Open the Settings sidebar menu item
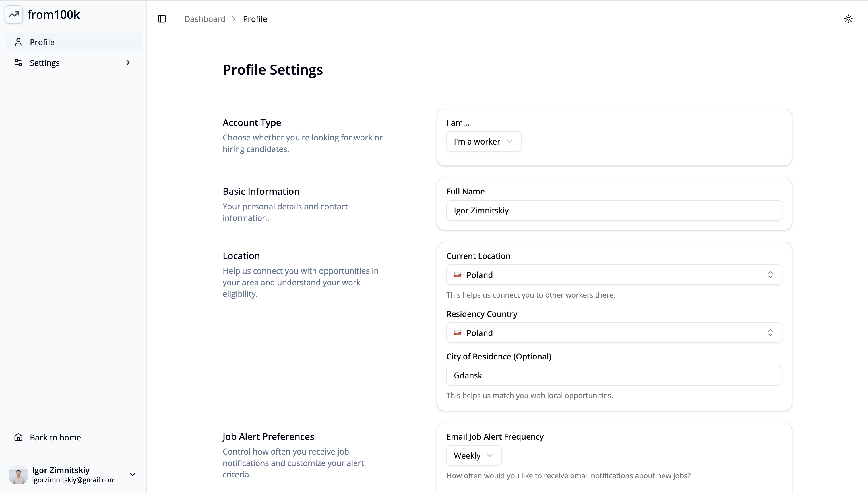Screen dimensions: 868x493 point(45,63)
